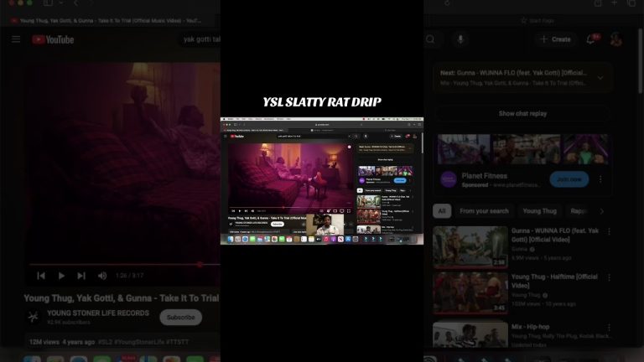644x362 pixels.
Task: Open more options for Mix Hip-hop entry
Action: (609, 327)
